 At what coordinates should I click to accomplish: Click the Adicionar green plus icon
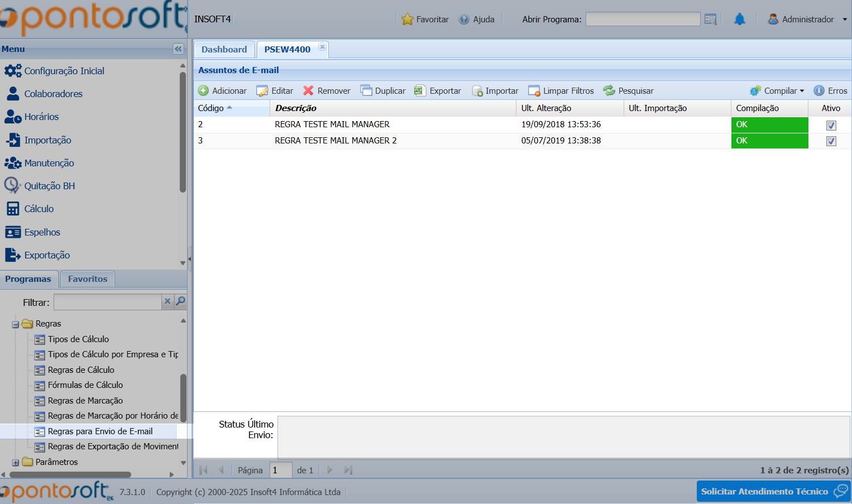204,91
